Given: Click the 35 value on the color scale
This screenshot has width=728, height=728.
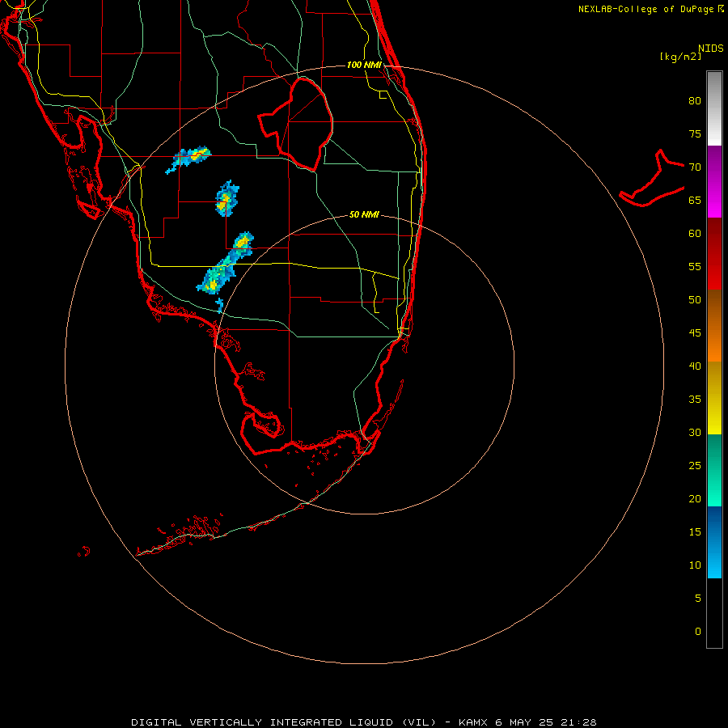Looking at the screenshot, I should point(695,400).
